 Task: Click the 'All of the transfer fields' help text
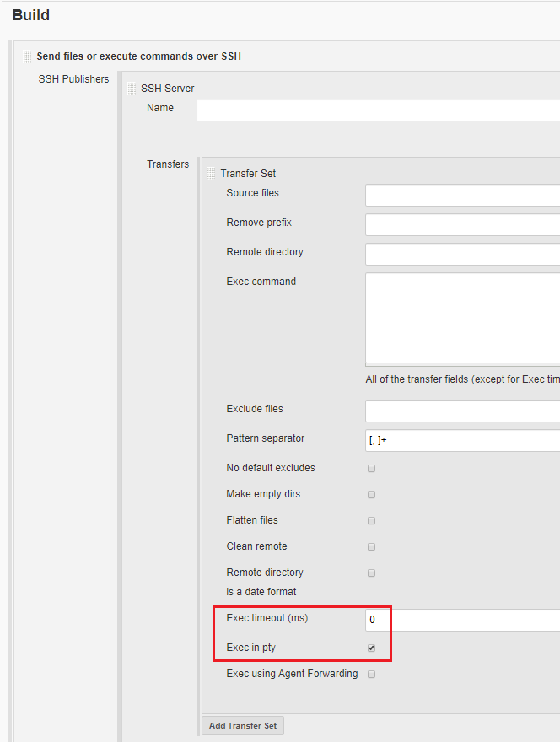pos(462,379)
